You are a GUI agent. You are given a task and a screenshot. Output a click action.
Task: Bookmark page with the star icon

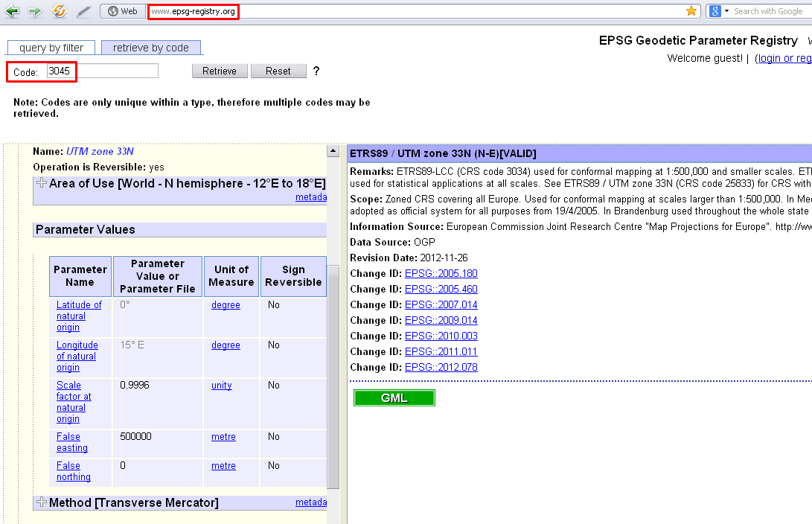tap(691, 11)
